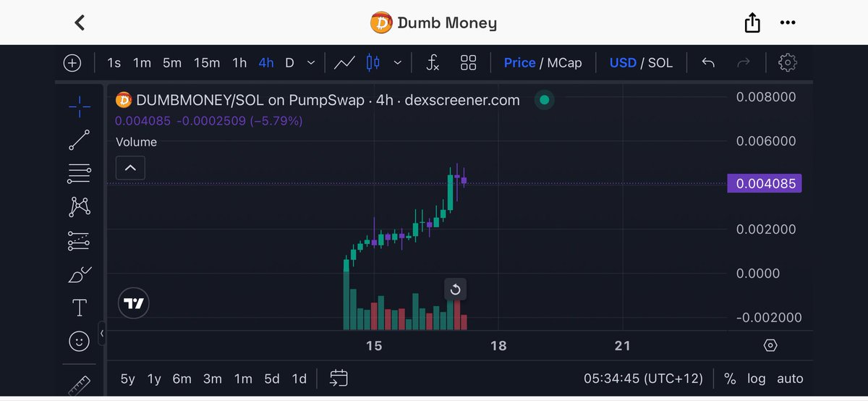The image size is (868, 401).
Task: Select the brush drawing tool
Action: tap(80, 274)
